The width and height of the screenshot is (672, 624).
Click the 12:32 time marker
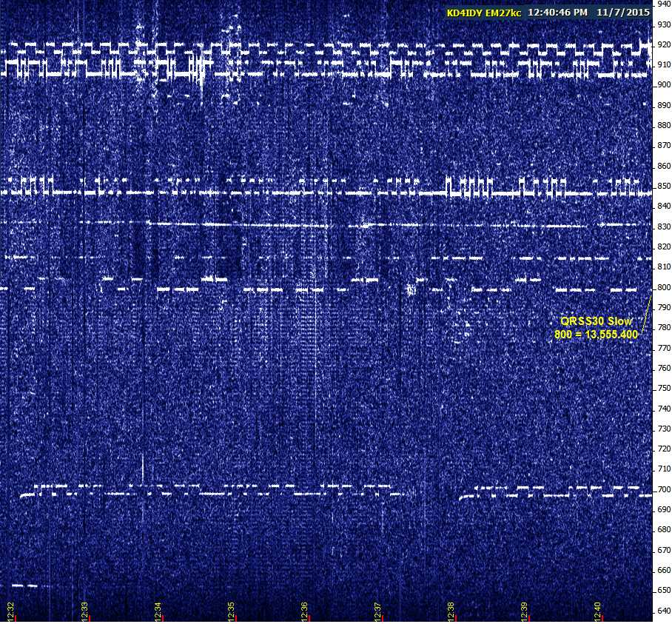pyautogui.click(x=10, y=611)
